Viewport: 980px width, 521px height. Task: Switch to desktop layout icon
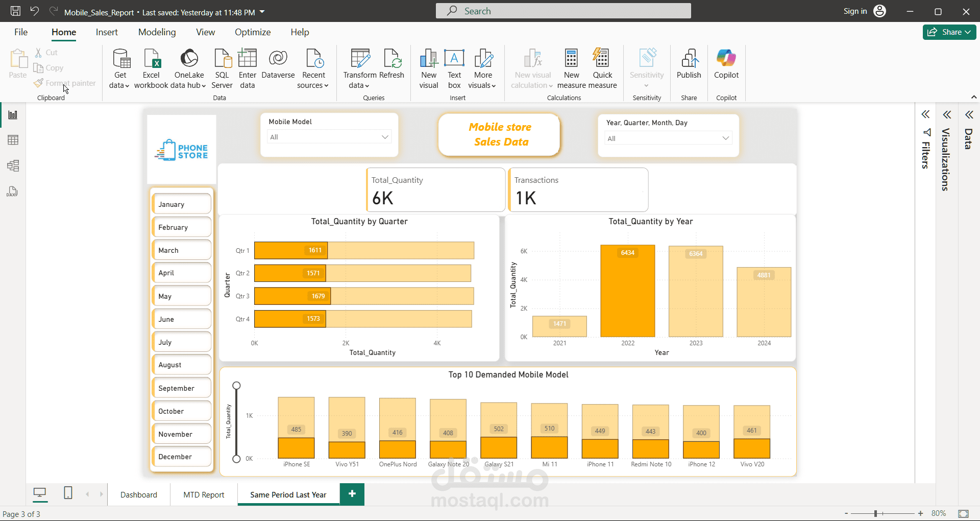tap(40, 493)
